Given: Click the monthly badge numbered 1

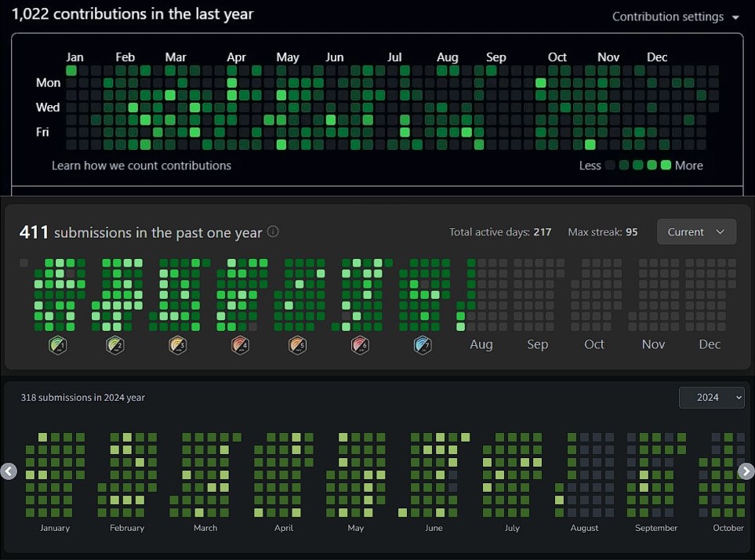Looking at the screenshot, I should click(x=58, y=345).
